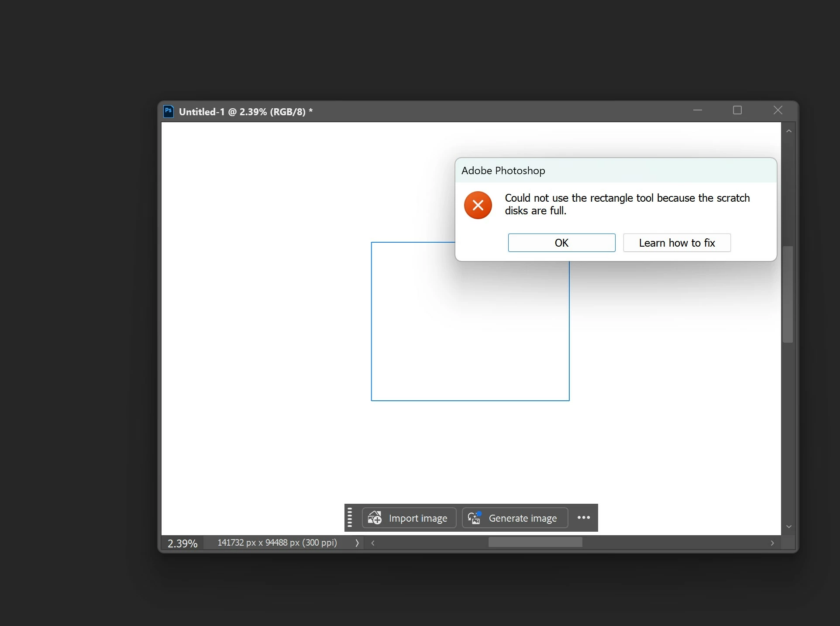Minimize the Untitled-1 document window

(697, 110)
